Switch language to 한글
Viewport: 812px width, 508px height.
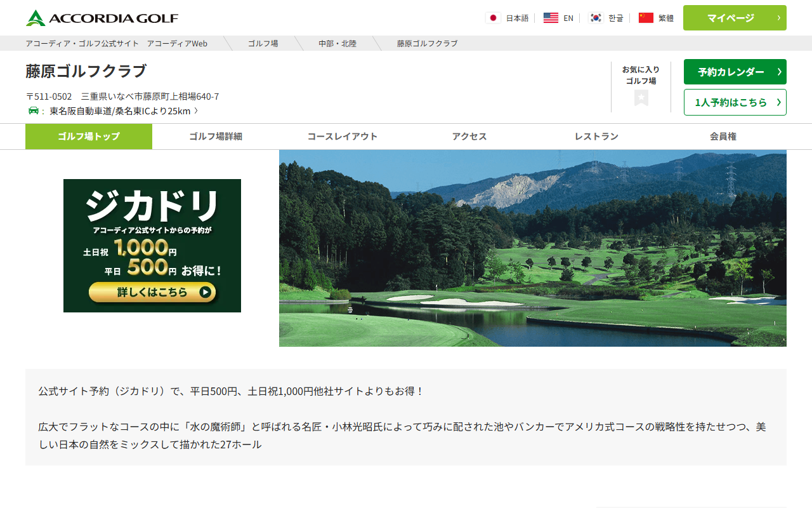coord(616,18)
